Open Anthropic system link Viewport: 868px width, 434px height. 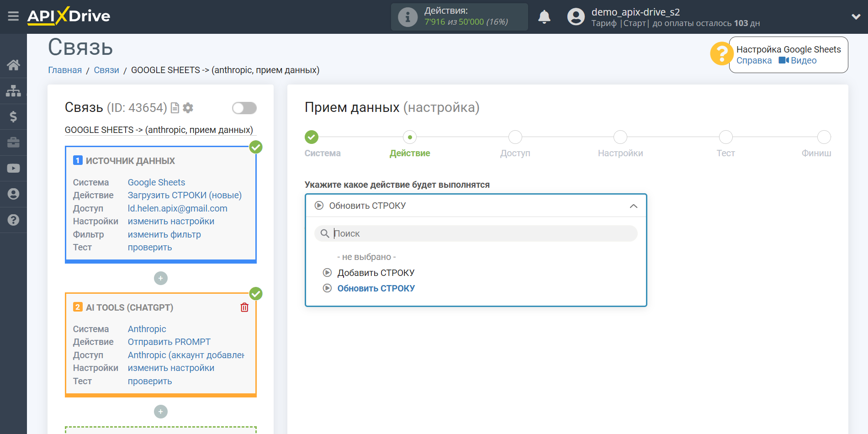[147, 329]
